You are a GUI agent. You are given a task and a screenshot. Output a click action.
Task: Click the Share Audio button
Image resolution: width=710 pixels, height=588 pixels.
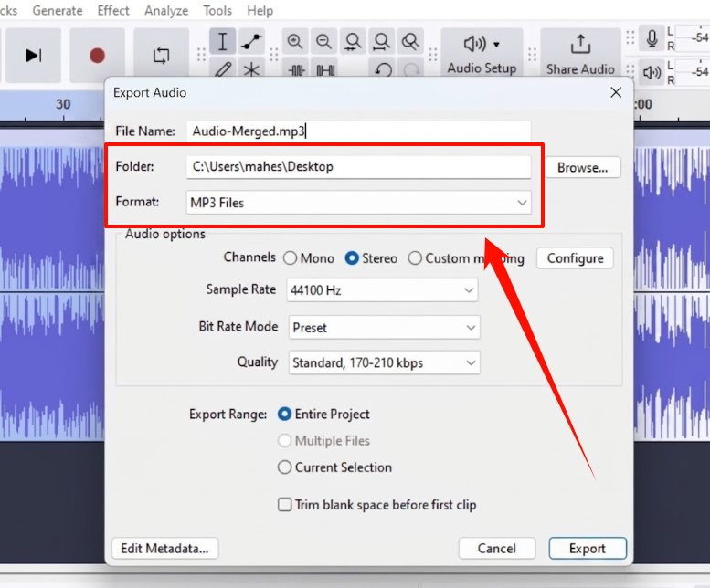pyautogui.click(x=580, y=53)
